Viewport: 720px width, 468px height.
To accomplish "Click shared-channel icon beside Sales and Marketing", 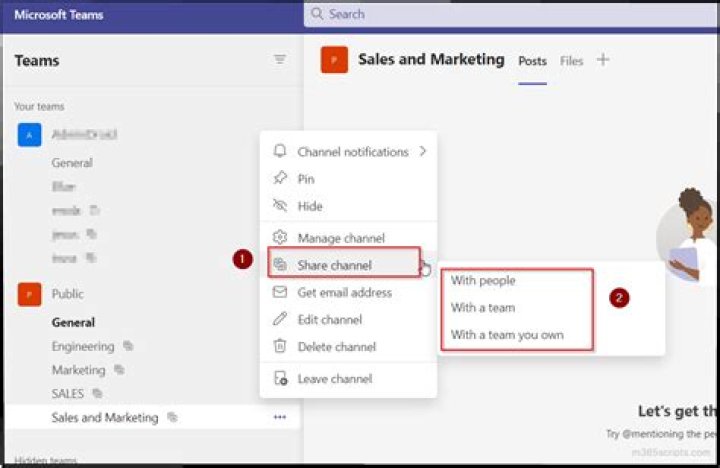I will pyautogui.click(x=172, y=417).
